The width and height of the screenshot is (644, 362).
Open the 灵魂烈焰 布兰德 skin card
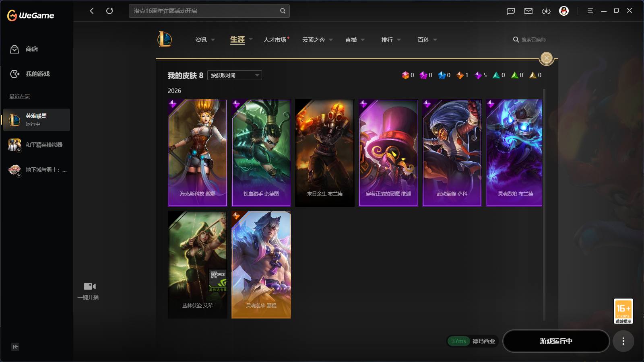pos(514,153)
